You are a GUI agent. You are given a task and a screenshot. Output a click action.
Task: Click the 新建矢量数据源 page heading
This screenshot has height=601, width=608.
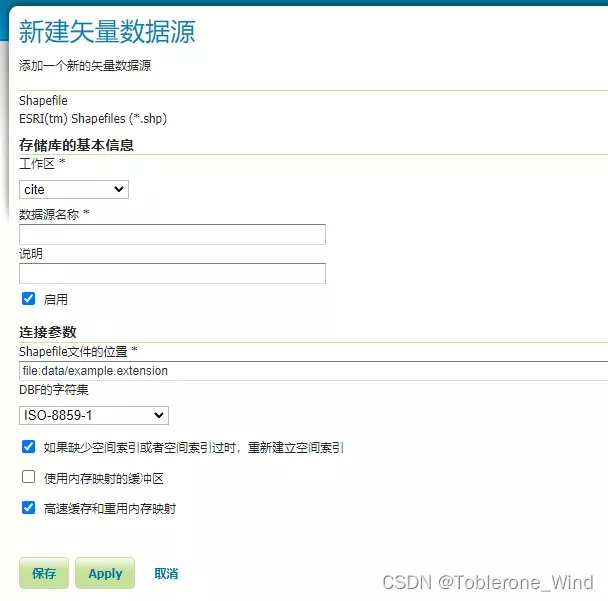tap(107, 32)
